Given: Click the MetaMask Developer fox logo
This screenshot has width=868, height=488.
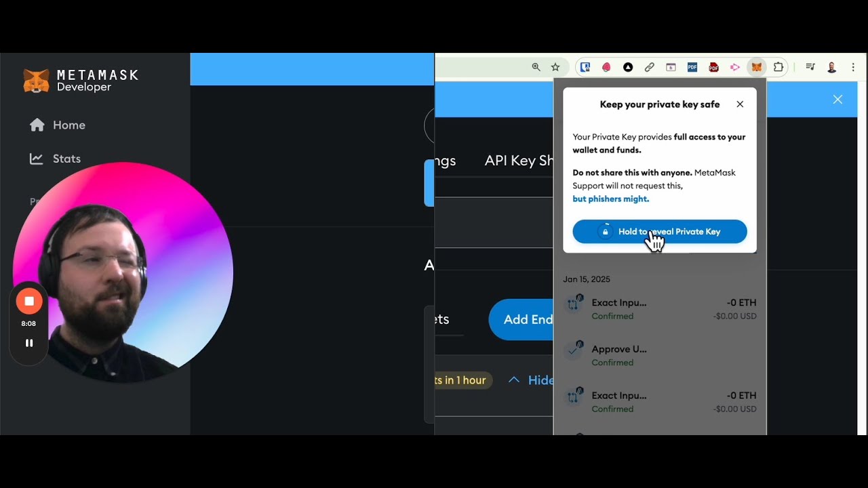Looking at the screenshot, I should (36, 81).
